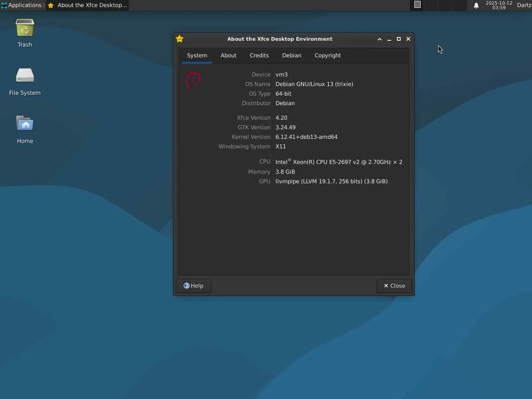Click the Help button
Viewport: 532px width, 399px height.
click(194, 286)
